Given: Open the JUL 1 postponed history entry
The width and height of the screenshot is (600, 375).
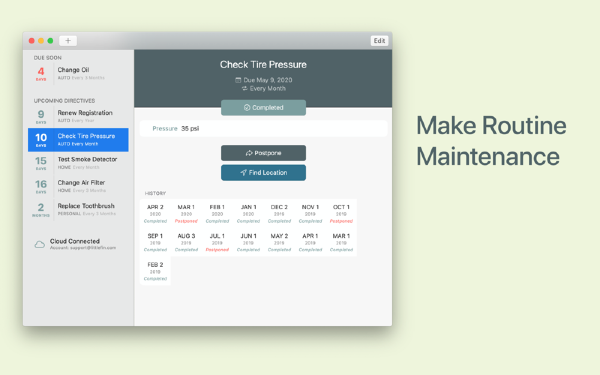Looking at the screenshot, I should 217,242.
